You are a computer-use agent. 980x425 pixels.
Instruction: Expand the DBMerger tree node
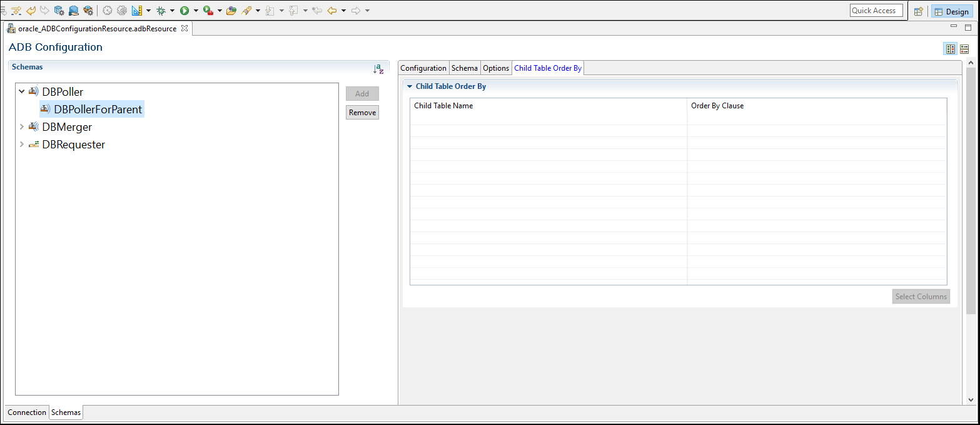tap(22, 126)
